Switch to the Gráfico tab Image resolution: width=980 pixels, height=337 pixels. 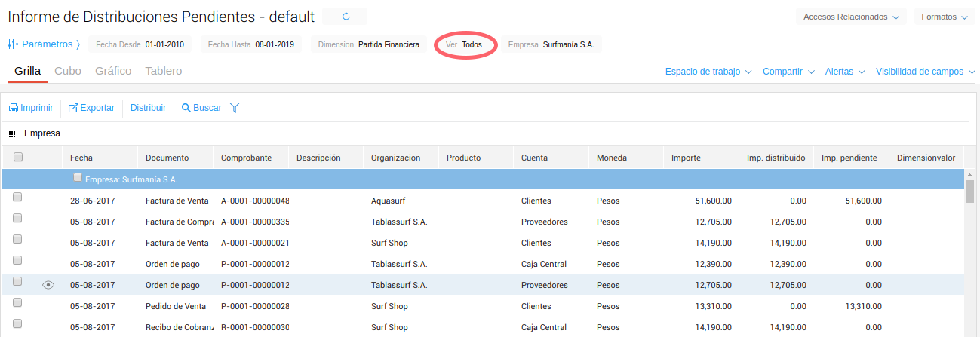click(113, 71)
